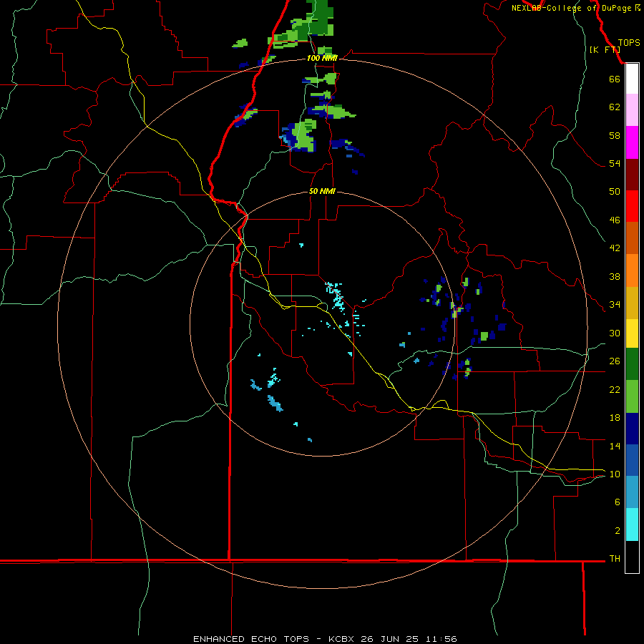This screenshot has width=644, height=644.
Task: Click legend value "14"
Action: click(615, 446)
